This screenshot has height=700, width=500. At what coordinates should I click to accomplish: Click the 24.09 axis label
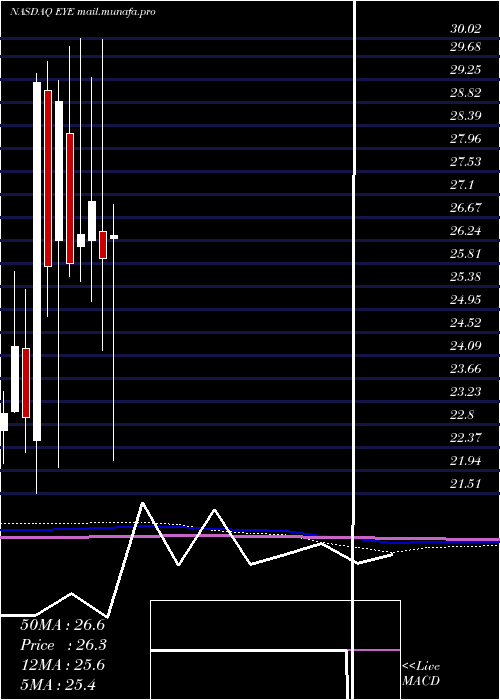(x=466, y=345)
